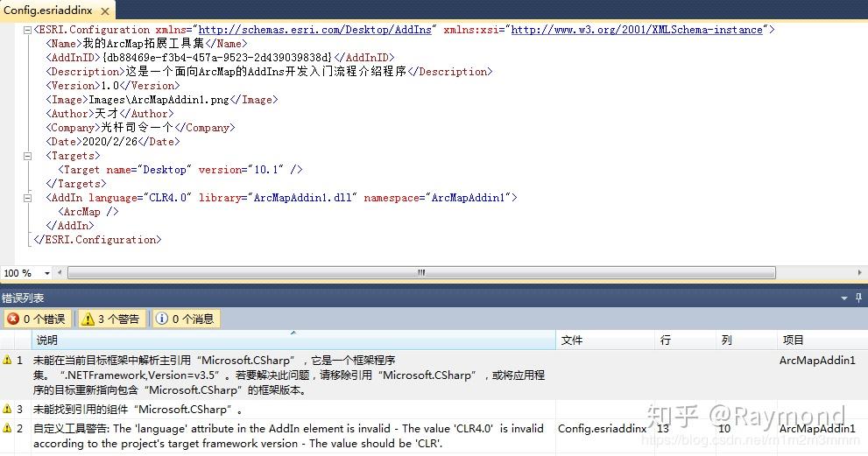
Task: Sort by the 文件 column header
Action: coord(605,340)
